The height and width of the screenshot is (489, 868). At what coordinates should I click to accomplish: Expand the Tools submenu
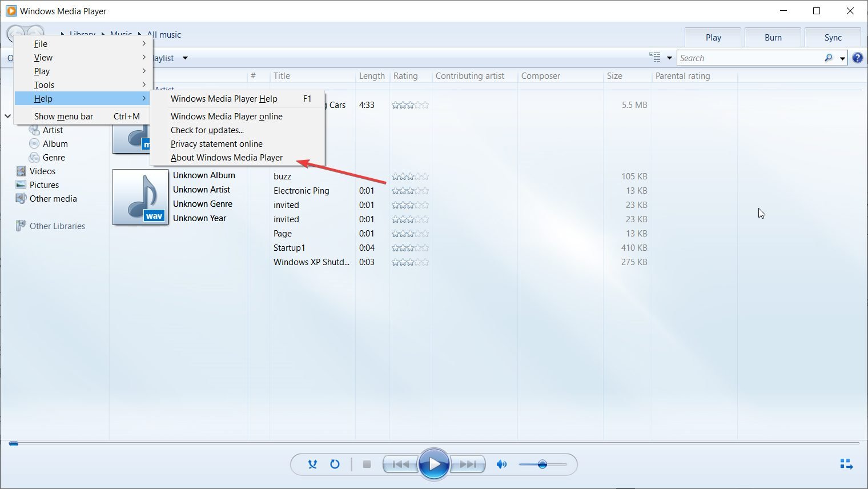[83, 85]
